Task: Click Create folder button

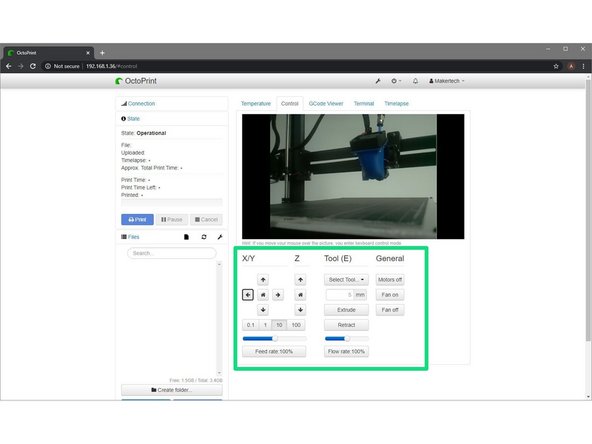Action: pos(172,390)
